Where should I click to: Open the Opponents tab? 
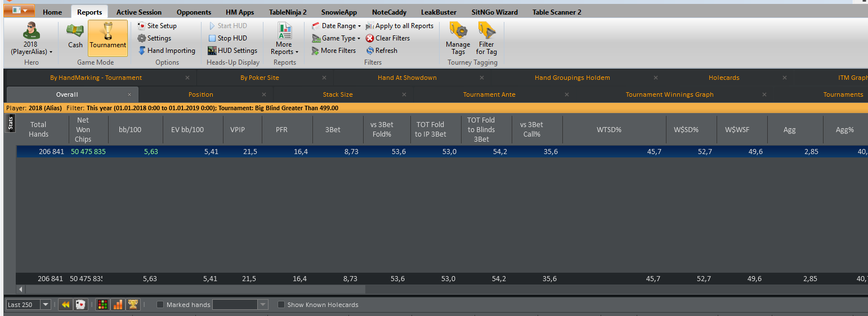pyautogui.click(x=194, y=12)
